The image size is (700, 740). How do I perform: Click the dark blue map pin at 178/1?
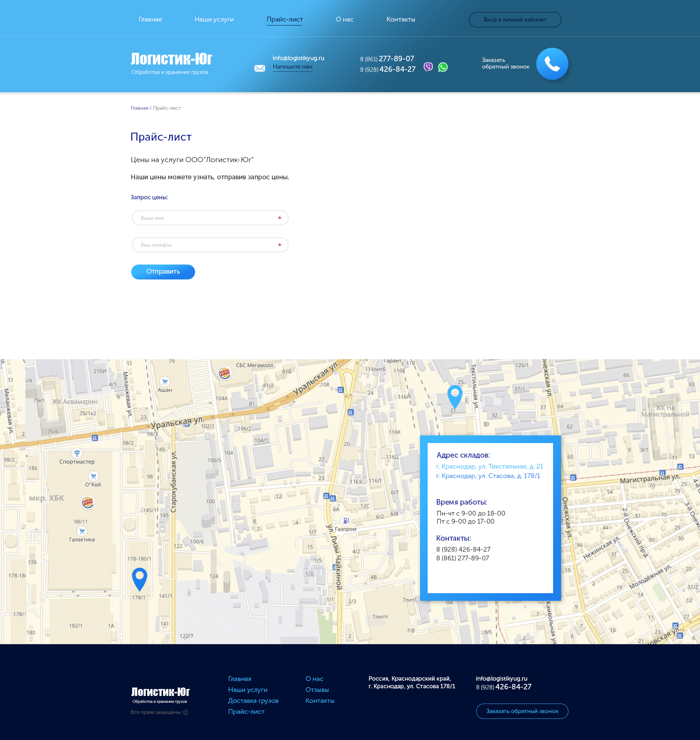[140, 578]
